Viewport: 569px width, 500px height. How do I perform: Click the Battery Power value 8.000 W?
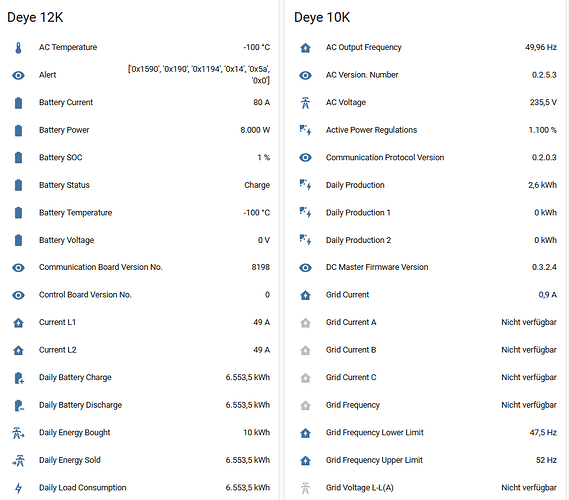pos(255,130)
